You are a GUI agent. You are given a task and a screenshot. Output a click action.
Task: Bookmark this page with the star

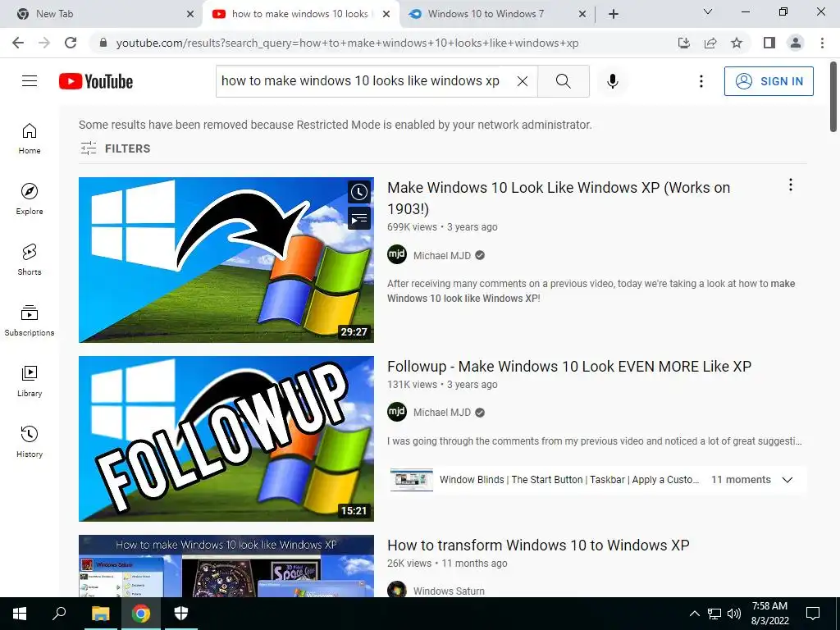click(737, 43)
